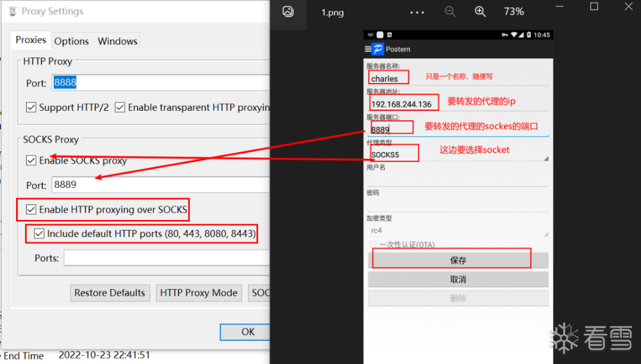This screenshot has height=364, width=641.
Task: Open the SOCKS5 proxy type dropdown
Action: tap(458, 155)
